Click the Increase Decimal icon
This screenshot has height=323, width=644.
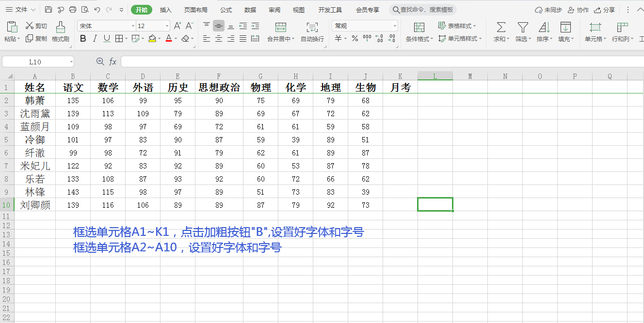point(379,39)
